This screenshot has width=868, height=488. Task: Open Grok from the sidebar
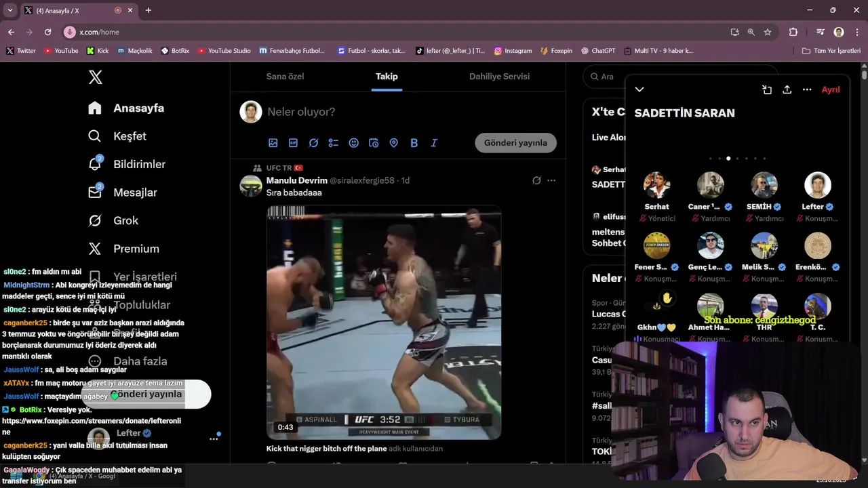point(113,220)
